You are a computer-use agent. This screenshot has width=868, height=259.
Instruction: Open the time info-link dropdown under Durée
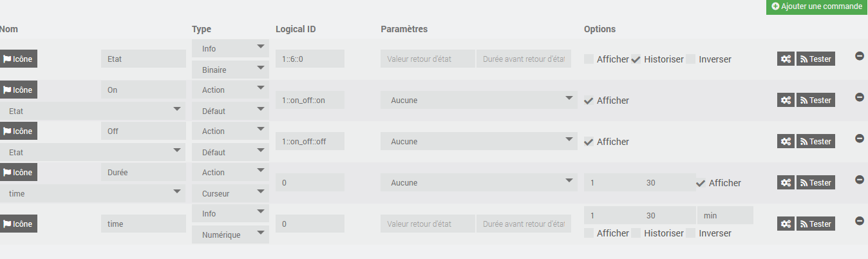(93, 193)
